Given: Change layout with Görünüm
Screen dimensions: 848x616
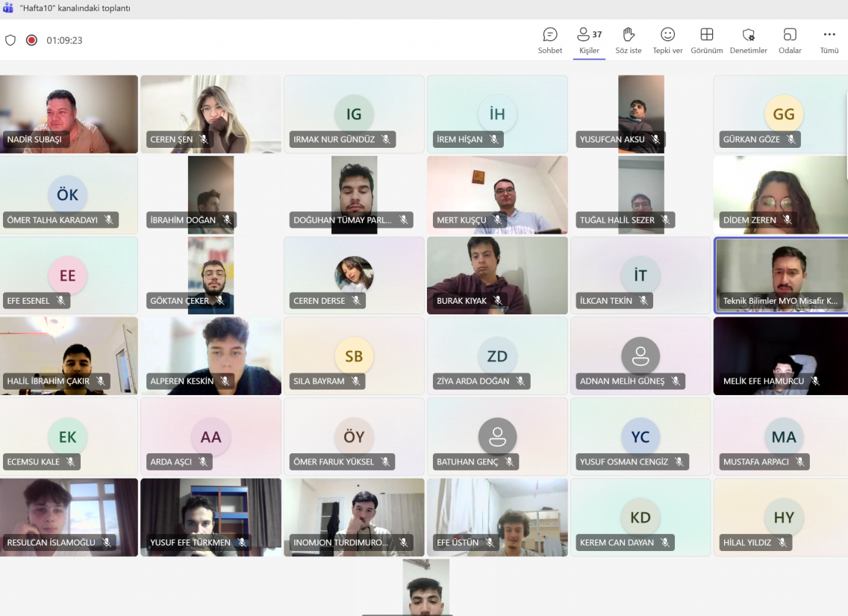Looking at the screenshot, I should [706, 40].
